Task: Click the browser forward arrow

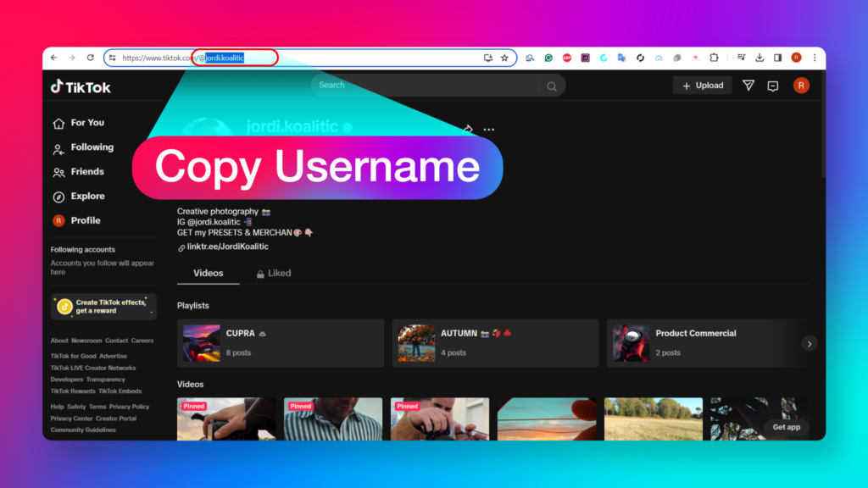Action: [x=72, y=58]
